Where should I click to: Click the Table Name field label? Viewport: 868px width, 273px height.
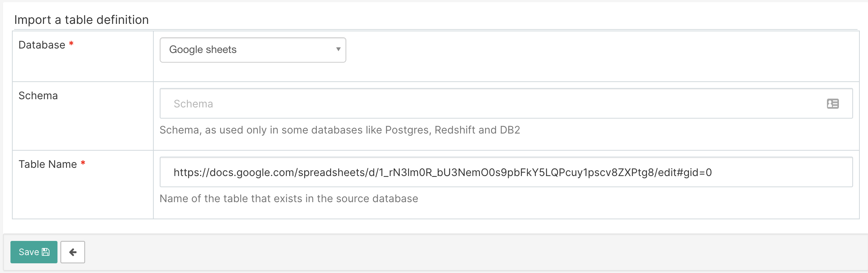click(x=48, y=164)
